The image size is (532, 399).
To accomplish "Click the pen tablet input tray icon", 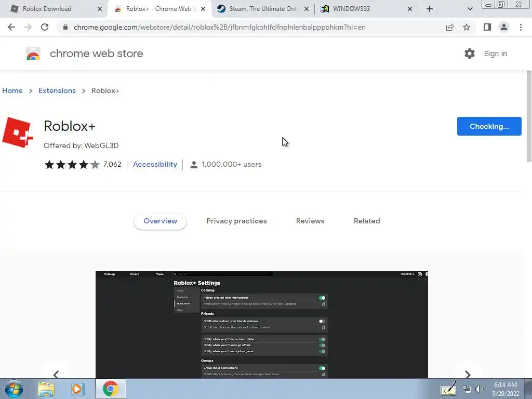I will coord(448,389).
